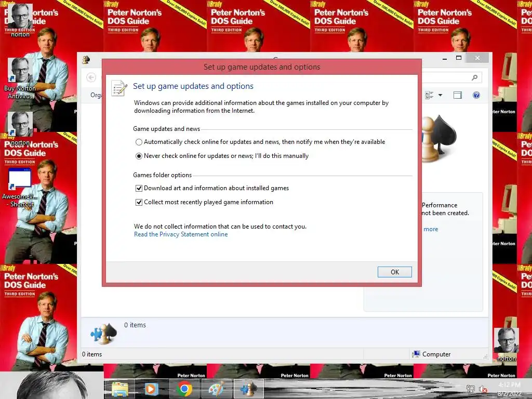Select never check online for updates radio
The image size is (532, 399).
tap(139, 156)
